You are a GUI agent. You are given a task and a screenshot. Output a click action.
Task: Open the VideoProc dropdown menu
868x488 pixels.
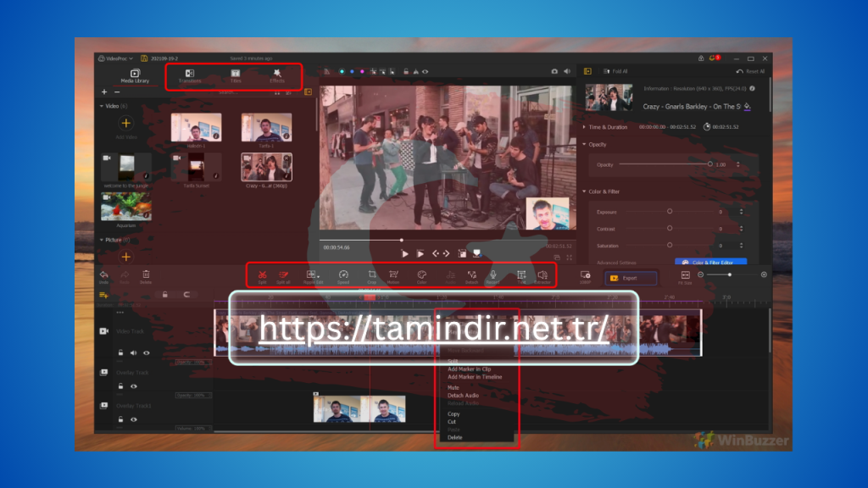click(115, 58)
